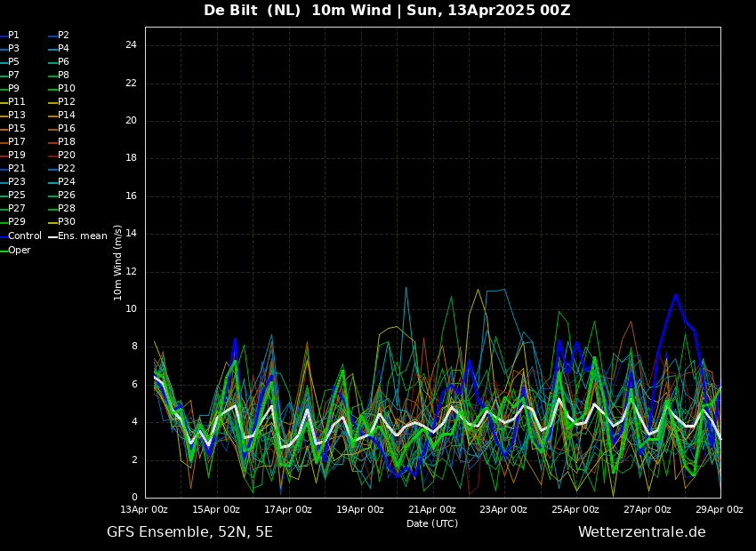Click the 21Apr 00z axis label
756x551 pixels.
432,509
